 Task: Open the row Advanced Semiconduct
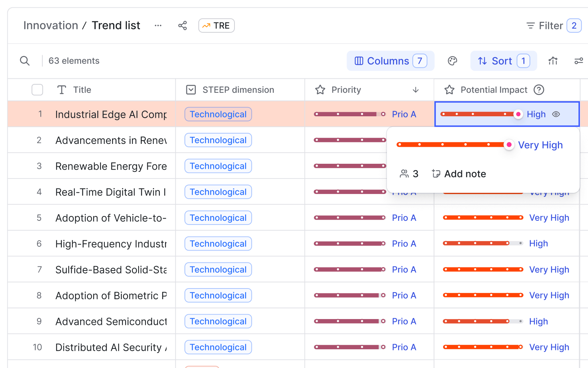(x=111, y=322)
